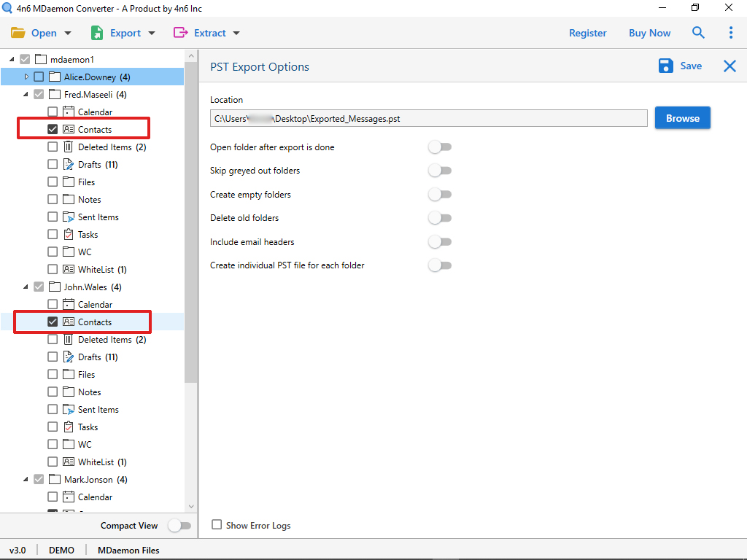
Task: Click the Notes folder icon under Fred.Maseeli
Action: pos(69,199)
